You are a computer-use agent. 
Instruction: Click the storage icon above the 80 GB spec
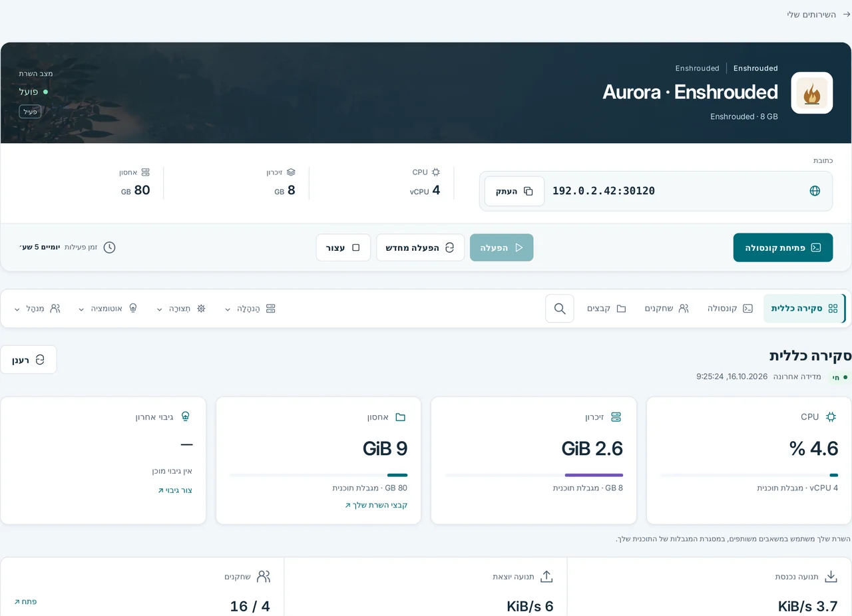coord(146,172)
